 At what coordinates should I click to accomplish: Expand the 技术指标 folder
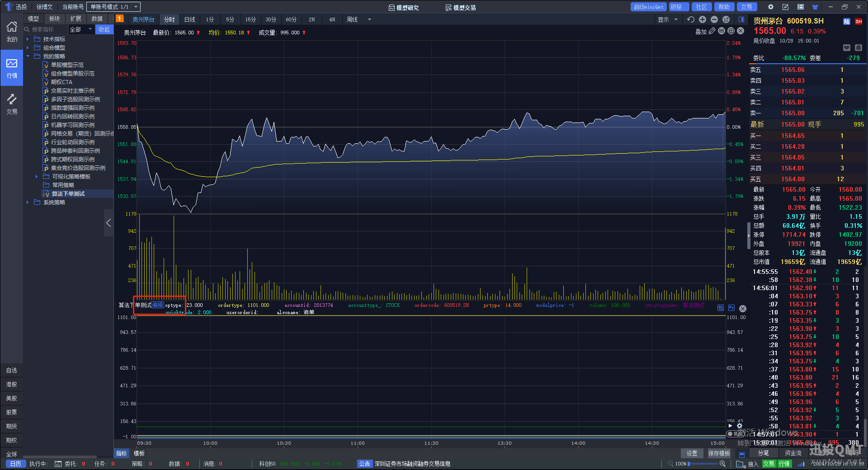coord(28,39)
